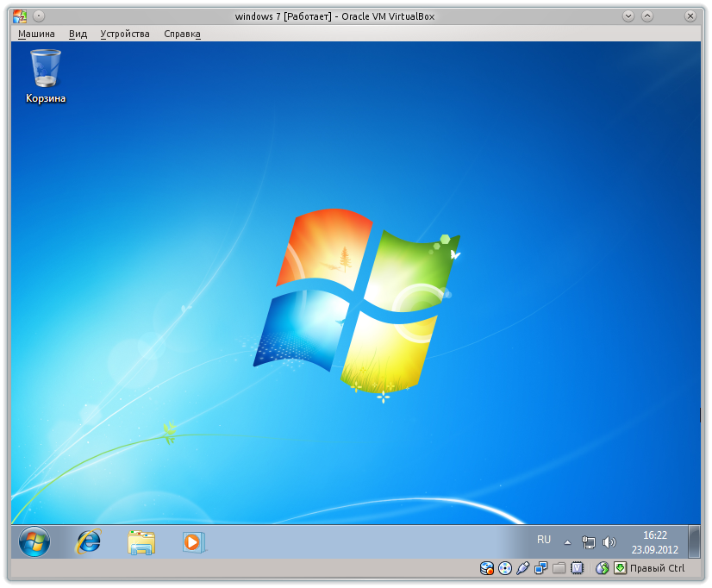Mute audio via the tray speaker icon
Viewport: 712px width, 588px height.
609,542
